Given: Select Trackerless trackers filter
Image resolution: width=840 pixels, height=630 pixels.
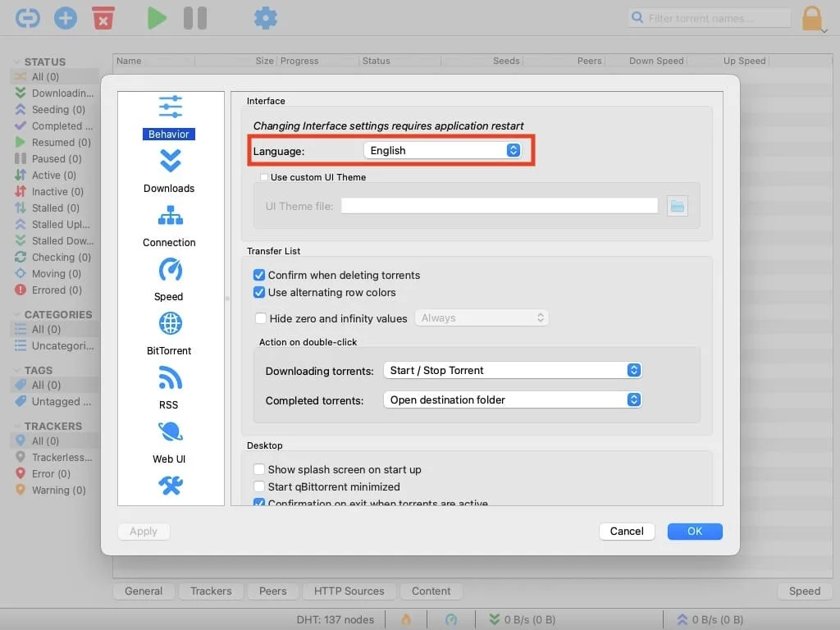Looking at the screenshot, I should click(55, 457).
